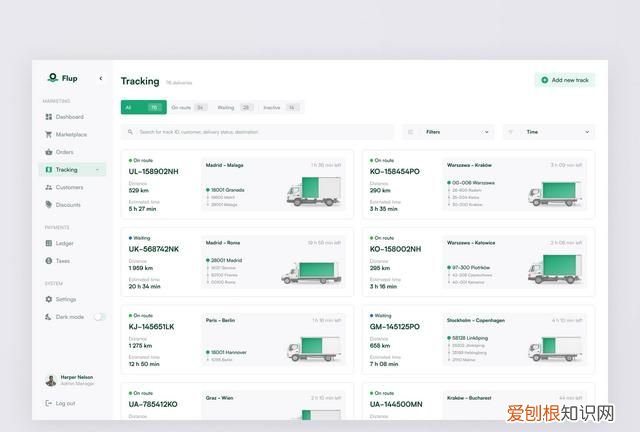
Task: Click Harper Nelson's profile avatar
Action: 51,380
